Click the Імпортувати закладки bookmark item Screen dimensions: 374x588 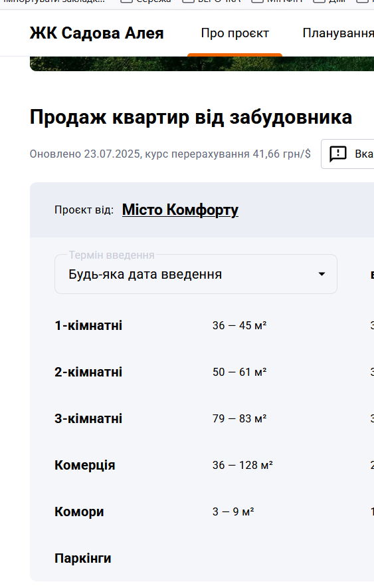[54, 1]
